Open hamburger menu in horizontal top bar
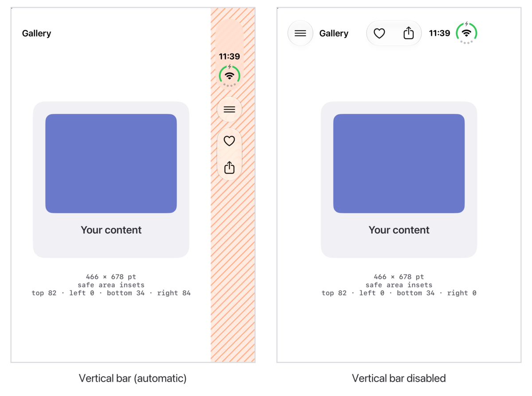The width and height of the screenshot is (532, 396). point(301,33)
